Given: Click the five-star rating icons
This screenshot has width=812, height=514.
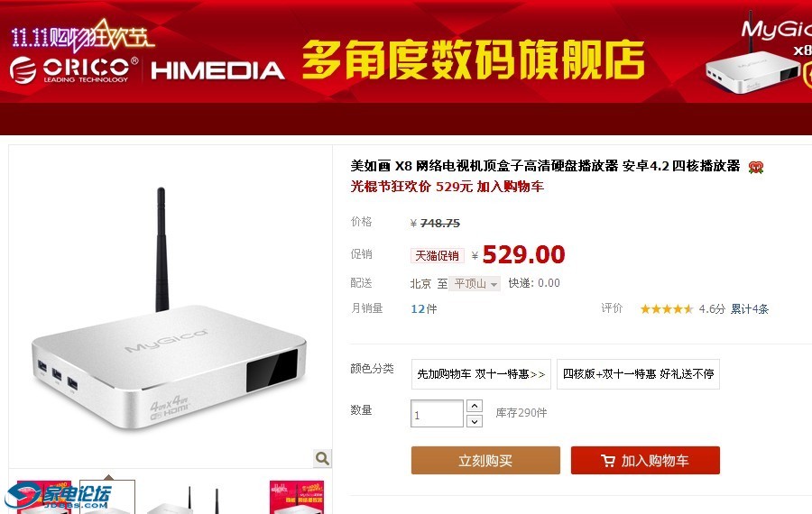Looking at the screenshot, I should click(667, 309).
